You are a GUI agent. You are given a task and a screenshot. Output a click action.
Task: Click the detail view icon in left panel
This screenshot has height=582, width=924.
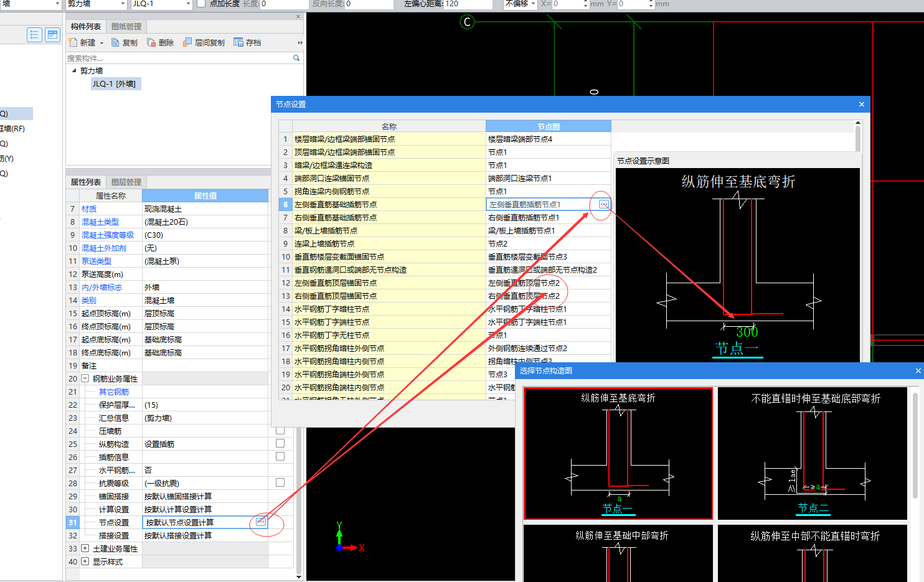click(52, 35)
